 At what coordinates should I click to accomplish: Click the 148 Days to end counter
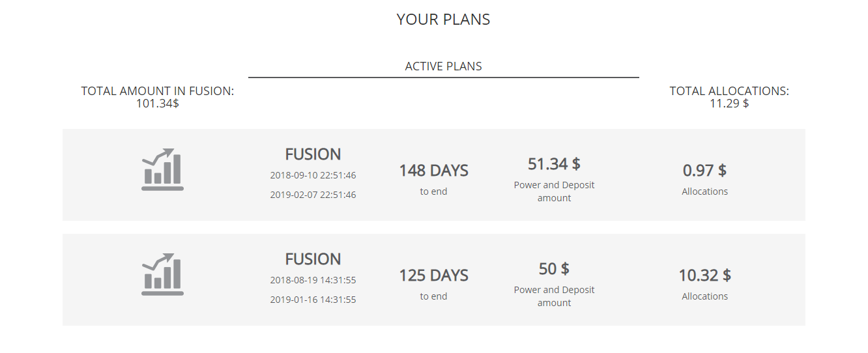point(433,171)
